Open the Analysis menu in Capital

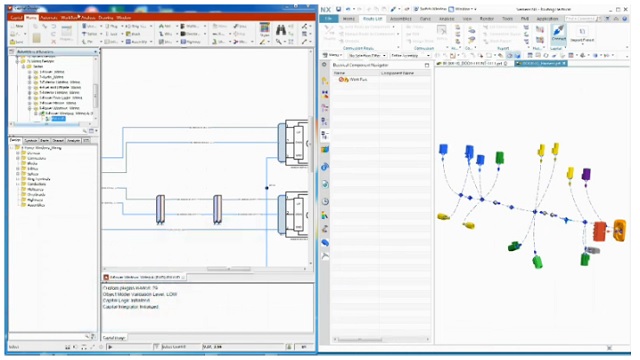(x=88, y=18)
